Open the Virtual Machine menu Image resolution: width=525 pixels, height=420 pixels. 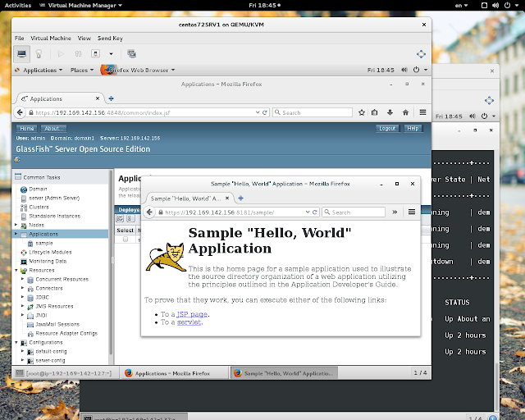click(x=51, y=39)
